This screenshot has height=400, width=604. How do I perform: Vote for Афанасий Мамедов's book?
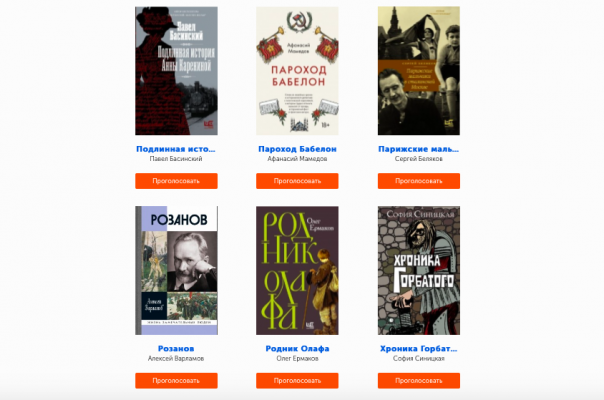(297, 181)
